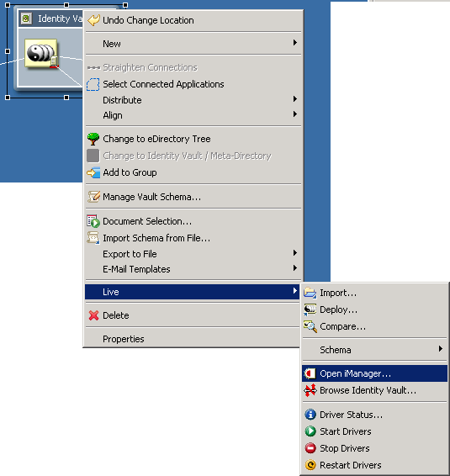Choose Restart Drivers entry
This screenshot has height=476, width=450.
(x=374, y=465)
